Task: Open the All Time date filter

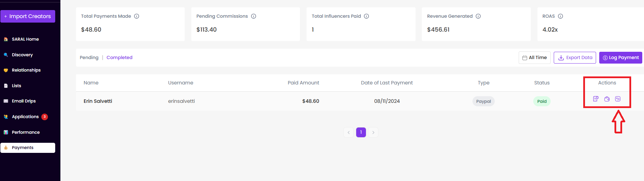Action: pyautogui.click(x=535, y=58)
